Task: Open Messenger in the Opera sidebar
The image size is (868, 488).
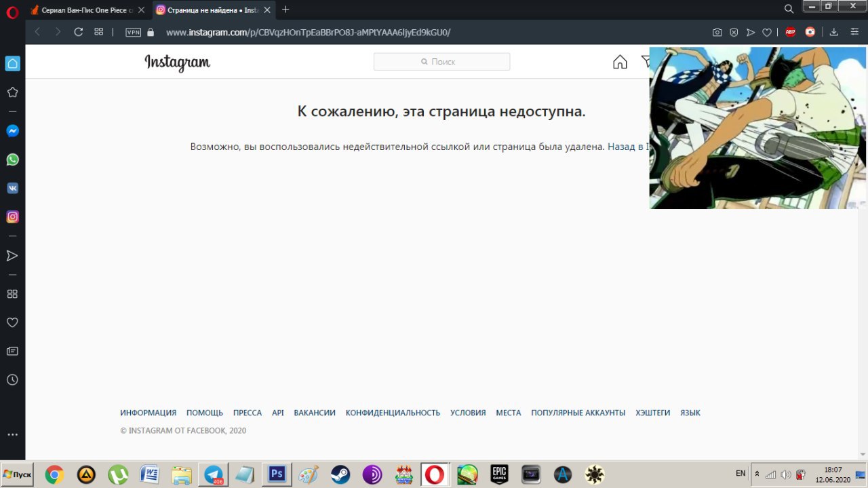Action: pyautogui.click(x=12, y=132)
